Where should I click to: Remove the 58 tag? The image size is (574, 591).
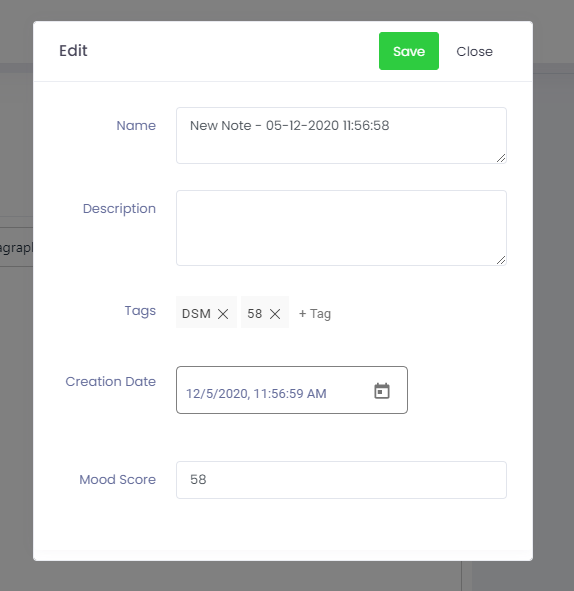point(275,314)
